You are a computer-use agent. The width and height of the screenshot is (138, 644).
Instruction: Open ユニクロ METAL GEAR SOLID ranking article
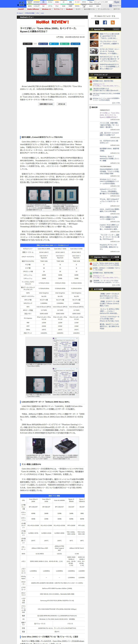click(x=106, y=264)
